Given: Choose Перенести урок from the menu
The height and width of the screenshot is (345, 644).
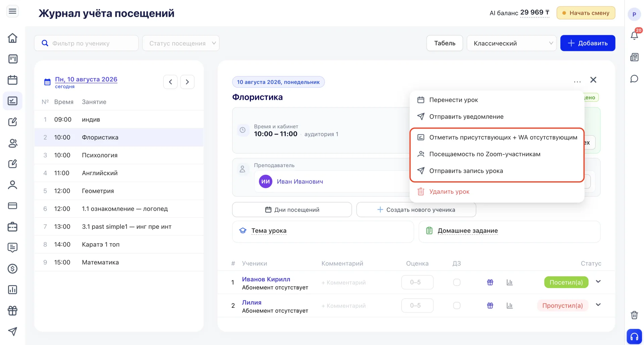Looking at the screenshot, I should click(497, 100).
